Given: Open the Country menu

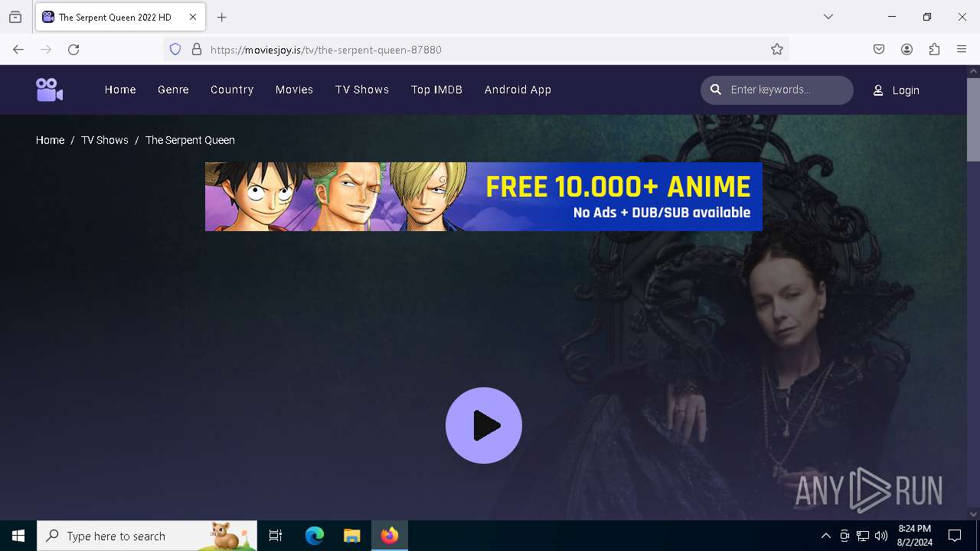Looking at the screenshot, I should [x=232, y=90].
